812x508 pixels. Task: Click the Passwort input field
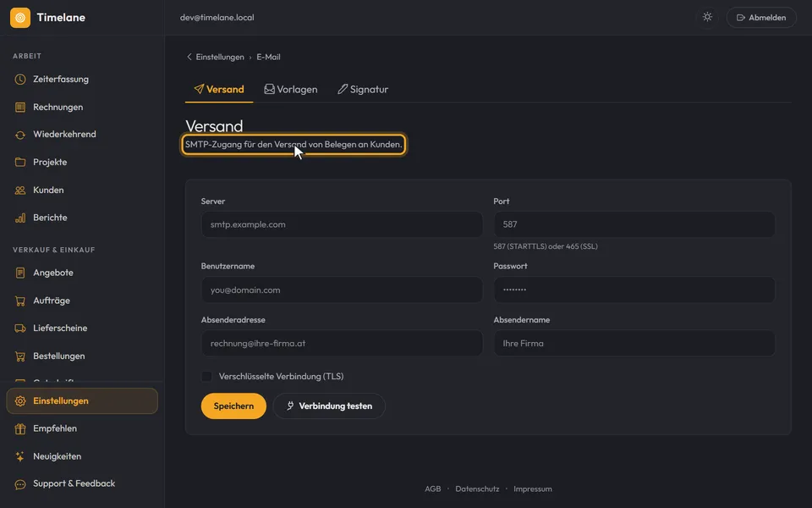pyautogui.click(x=634, y=290)
